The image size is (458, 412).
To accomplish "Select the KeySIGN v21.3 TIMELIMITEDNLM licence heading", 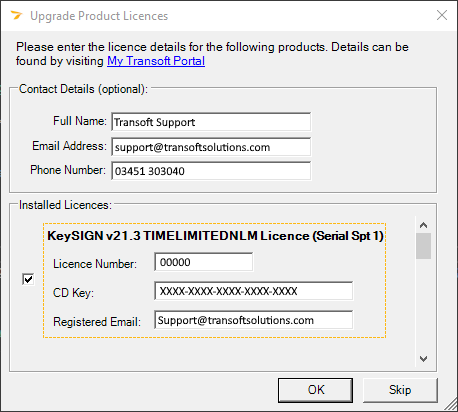I will [215, 236].
